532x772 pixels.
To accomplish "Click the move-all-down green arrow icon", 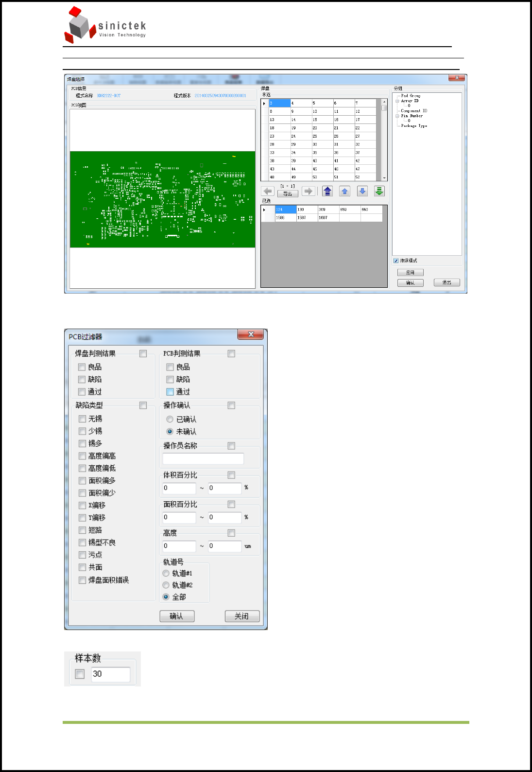I will [x=379, y=191].
